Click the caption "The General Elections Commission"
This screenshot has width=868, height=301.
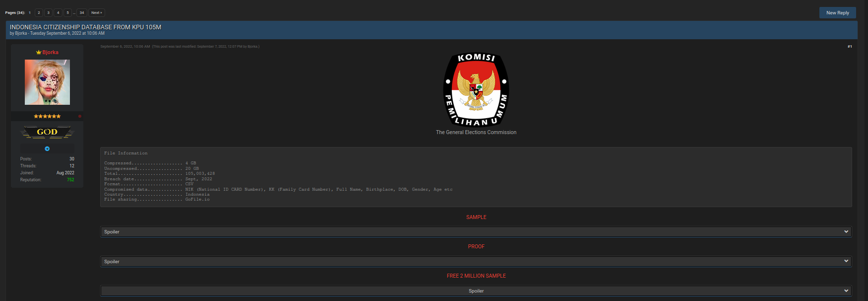tap(476, 132)
